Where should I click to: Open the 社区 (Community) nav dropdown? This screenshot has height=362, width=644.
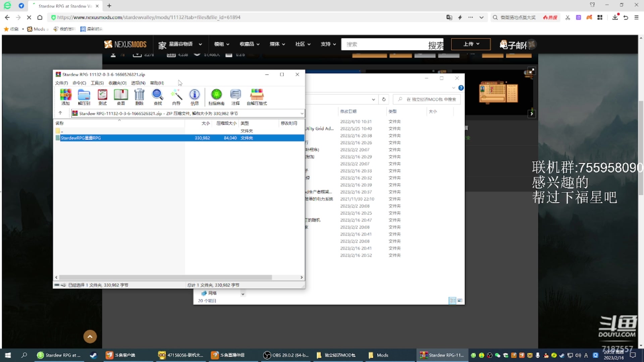click(x=303, y=44)
